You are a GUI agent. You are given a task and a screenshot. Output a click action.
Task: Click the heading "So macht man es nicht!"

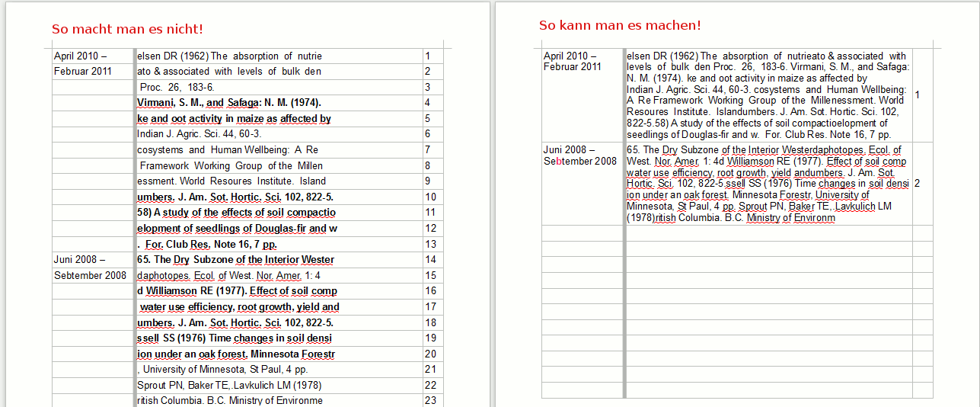(127, 30)
